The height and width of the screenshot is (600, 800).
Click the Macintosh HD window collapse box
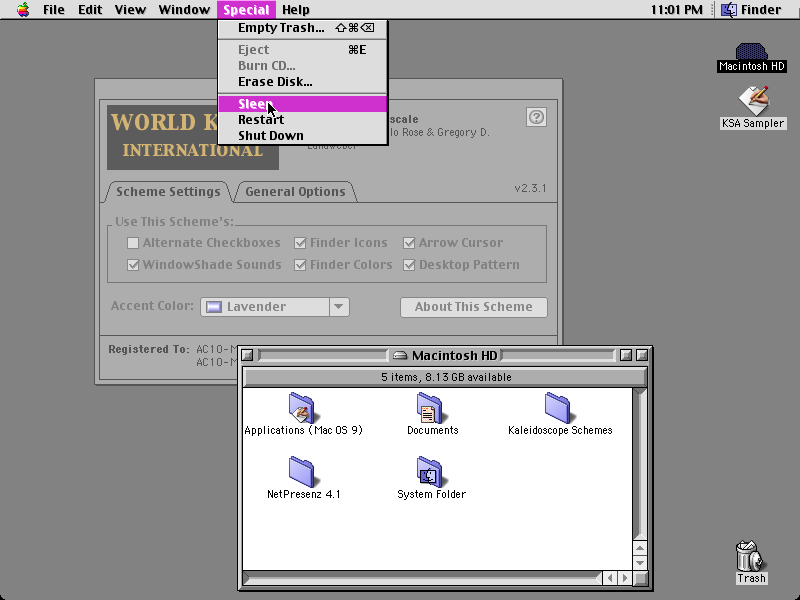642,355
